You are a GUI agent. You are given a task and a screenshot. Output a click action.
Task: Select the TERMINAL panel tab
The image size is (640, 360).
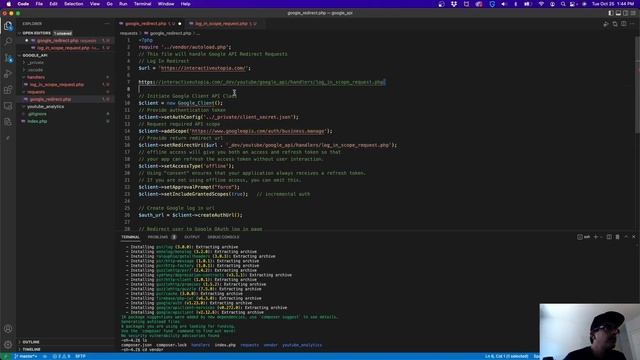[130, 237]
